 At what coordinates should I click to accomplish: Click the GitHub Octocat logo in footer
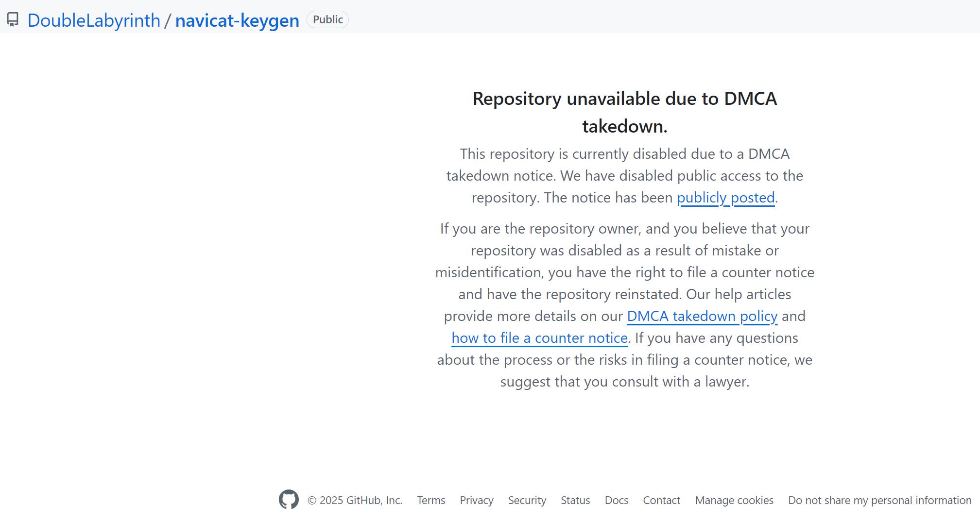tap(289, 499)
